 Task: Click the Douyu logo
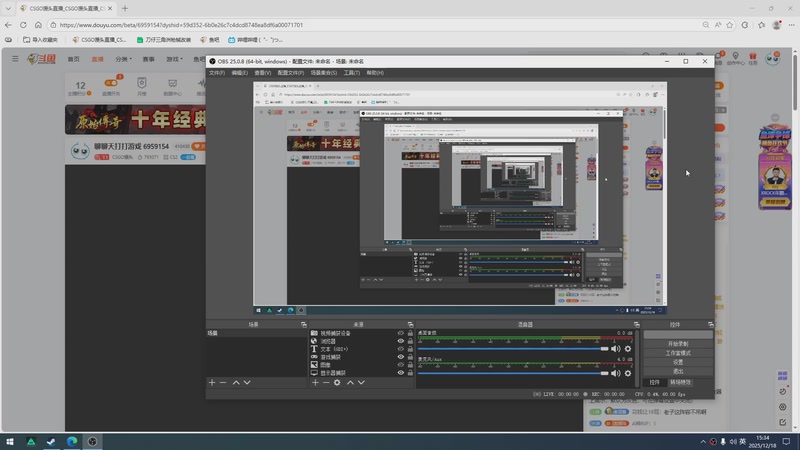42,59
